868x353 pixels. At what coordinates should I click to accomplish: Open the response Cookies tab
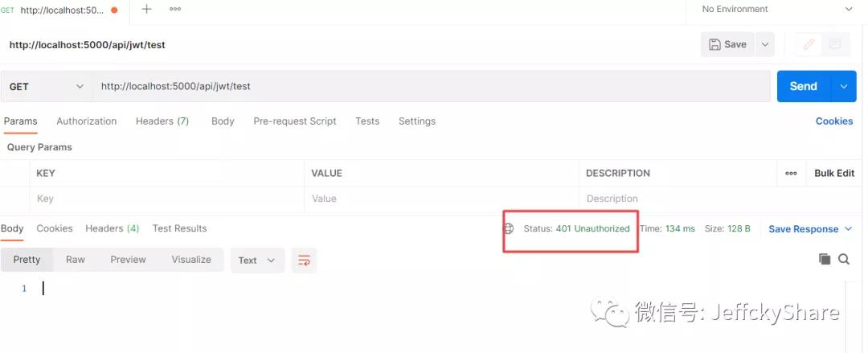[55, 228]
